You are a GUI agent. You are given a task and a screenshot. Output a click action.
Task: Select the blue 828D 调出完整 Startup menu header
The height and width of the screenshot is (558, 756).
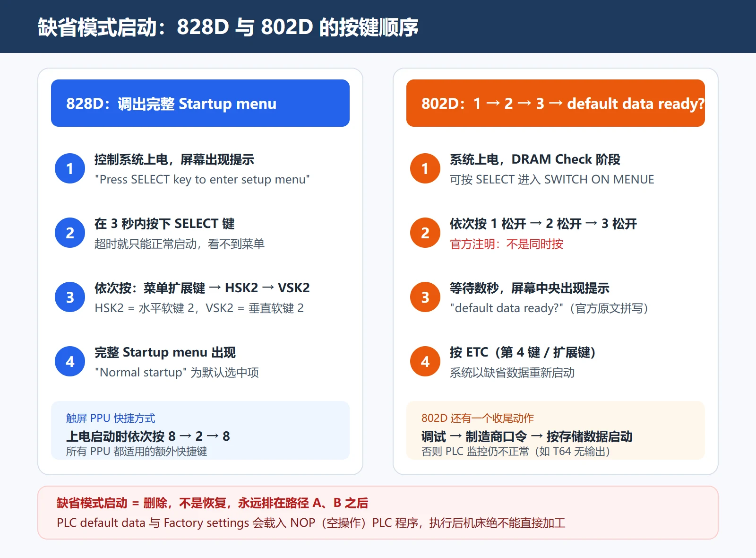click(x=200, y=103)
